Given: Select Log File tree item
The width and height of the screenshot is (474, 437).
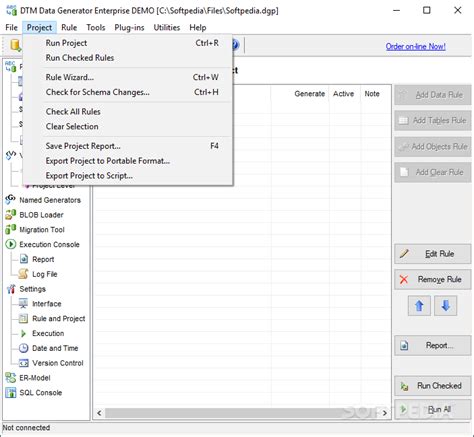Looking at the screenshot, I should tap(45, 274).
